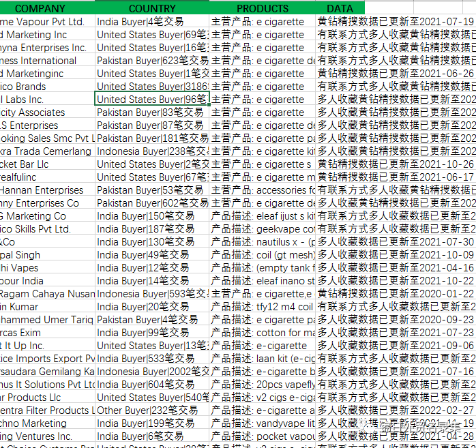Click the 'Pakistan Buyer|623笔交易' cell
The width and height of the screenshot is (476, 448).
pos(152,61)
